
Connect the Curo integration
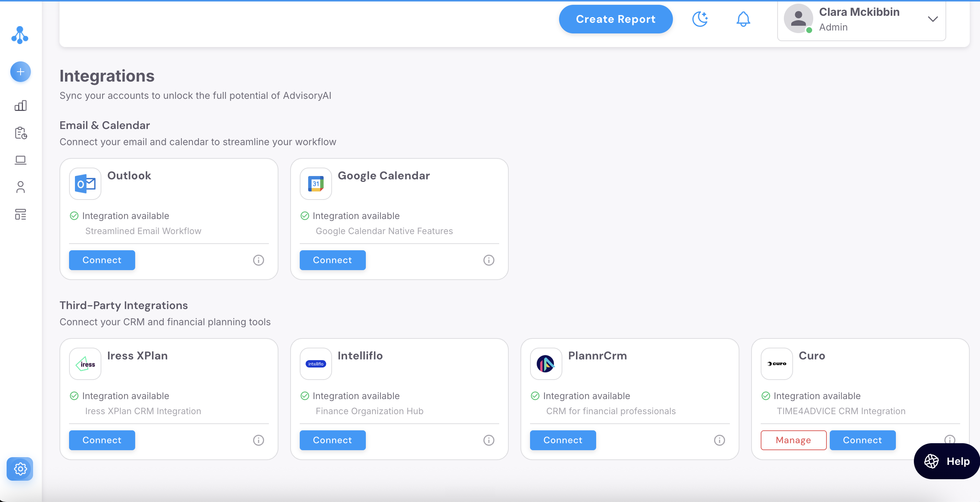click(x=862, y=440)
